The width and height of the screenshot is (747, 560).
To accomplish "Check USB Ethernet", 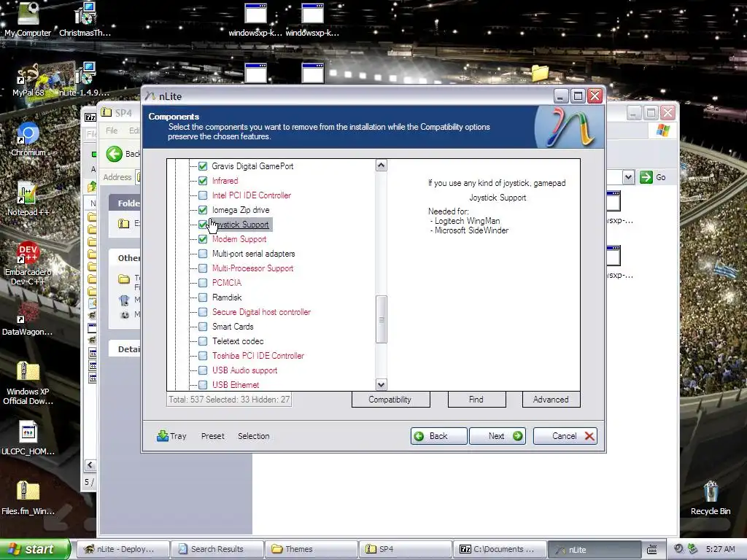I will 203,385.
